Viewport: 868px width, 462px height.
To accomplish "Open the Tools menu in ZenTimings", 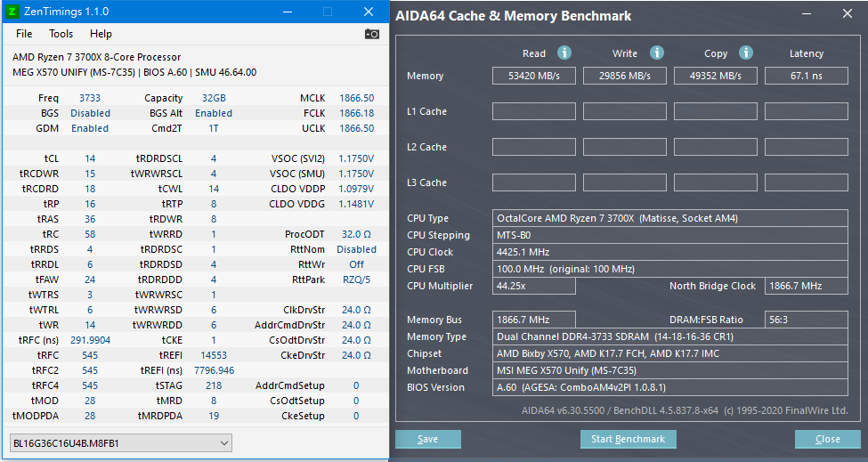I will click(61, 34).
